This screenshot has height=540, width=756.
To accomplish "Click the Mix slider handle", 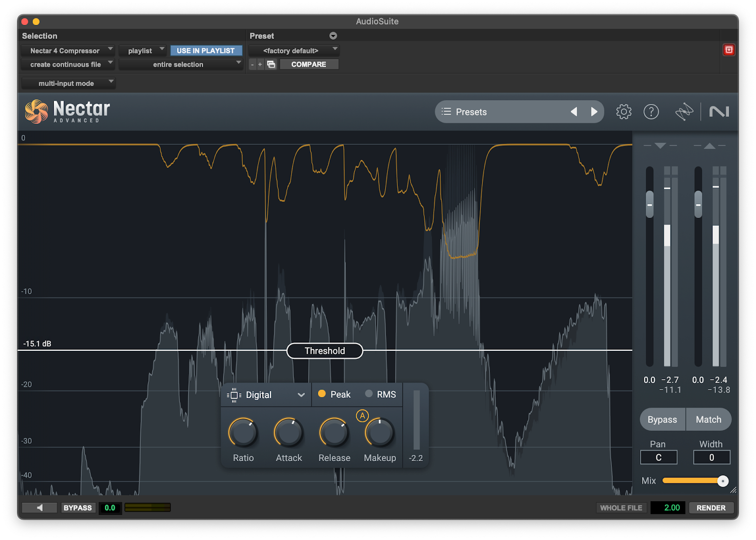I will tap(722, 481).
